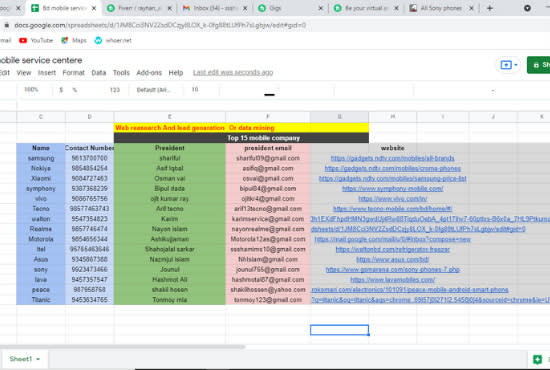The width and height of the screenshot is (550, 370).
Task: Select the Tonmoy mia cell
Action: (169, 300)
